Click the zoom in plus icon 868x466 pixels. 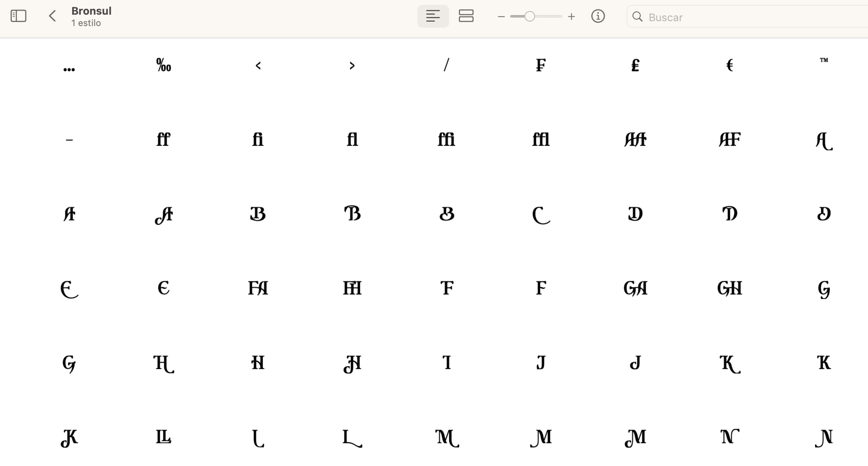coord(572,17)
